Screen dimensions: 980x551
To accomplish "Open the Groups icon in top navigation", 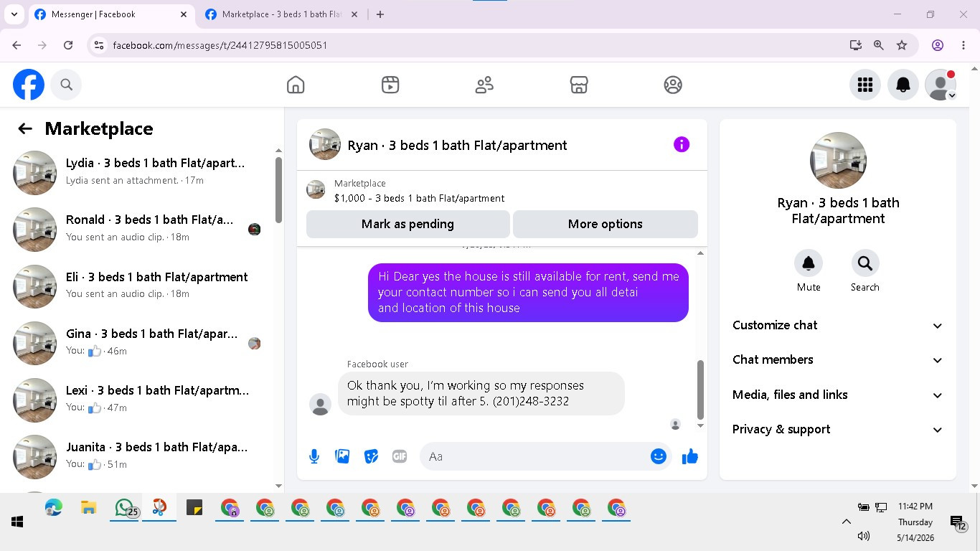I will (x=673, y=85).
